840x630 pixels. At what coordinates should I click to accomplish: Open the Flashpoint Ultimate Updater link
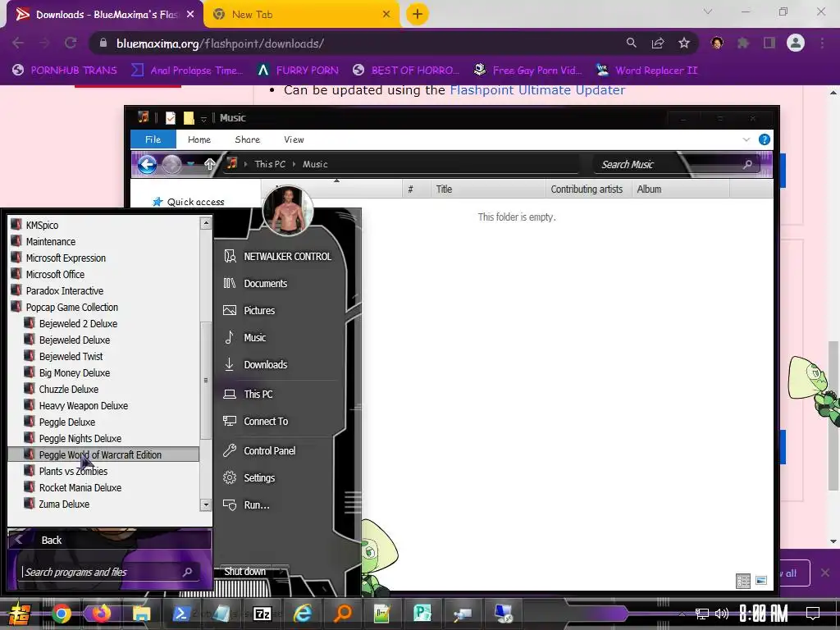coord(537,90)
